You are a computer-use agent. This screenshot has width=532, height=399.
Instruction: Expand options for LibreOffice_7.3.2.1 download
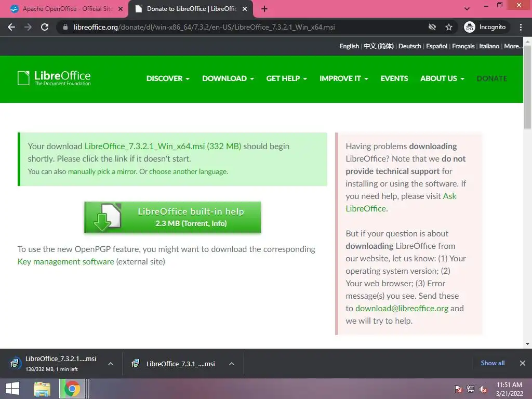(x=111, y=364)
